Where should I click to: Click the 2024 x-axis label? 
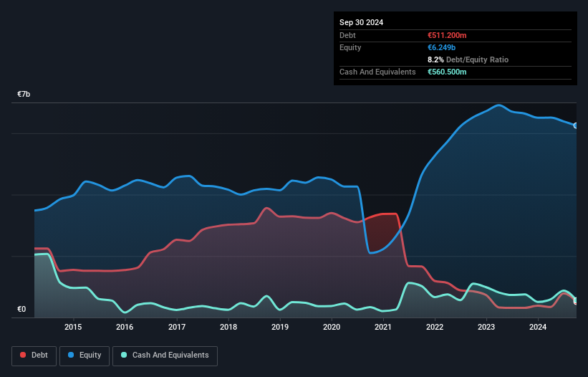[538, 327]
